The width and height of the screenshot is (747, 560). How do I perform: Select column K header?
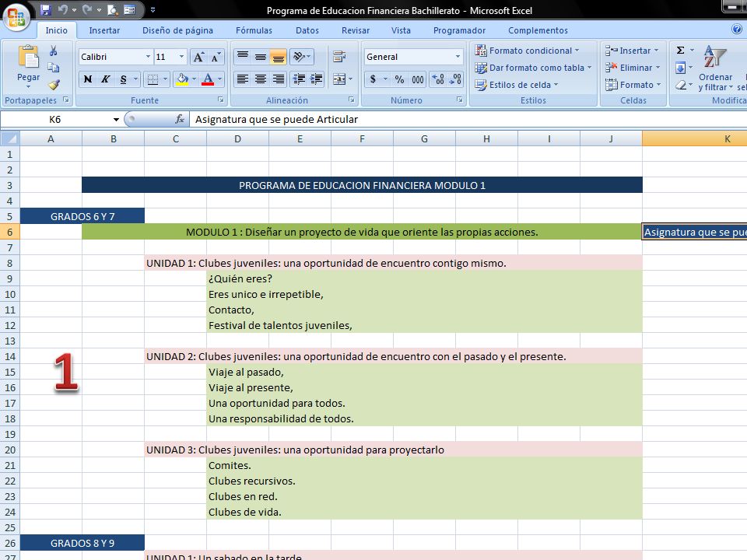694,138
